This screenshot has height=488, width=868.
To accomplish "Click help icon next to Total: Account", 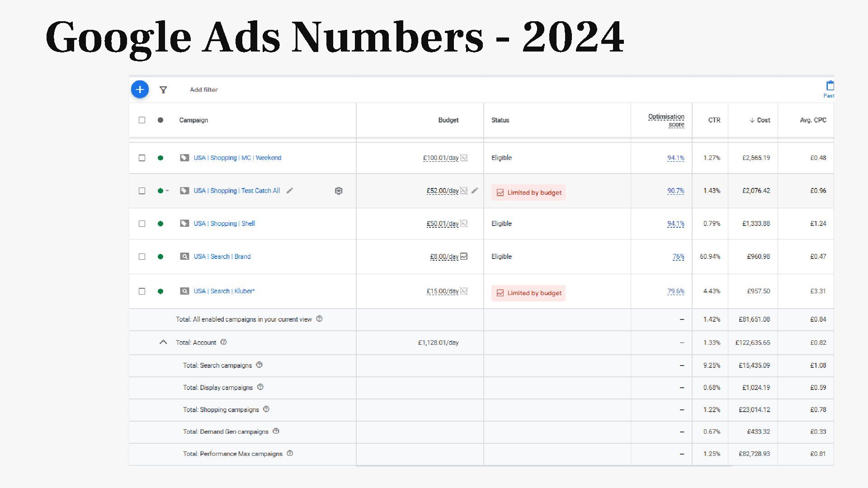I will click(x=223, y=343).
